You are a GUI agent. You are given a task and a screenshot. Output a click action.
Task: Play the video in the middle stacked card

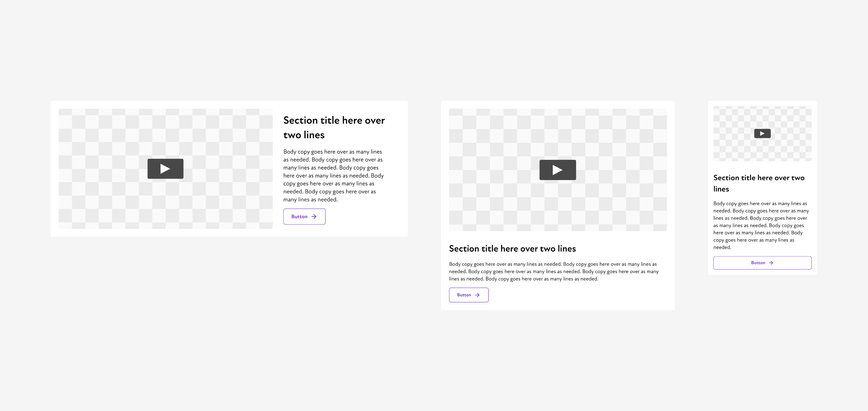click(557, 170)
